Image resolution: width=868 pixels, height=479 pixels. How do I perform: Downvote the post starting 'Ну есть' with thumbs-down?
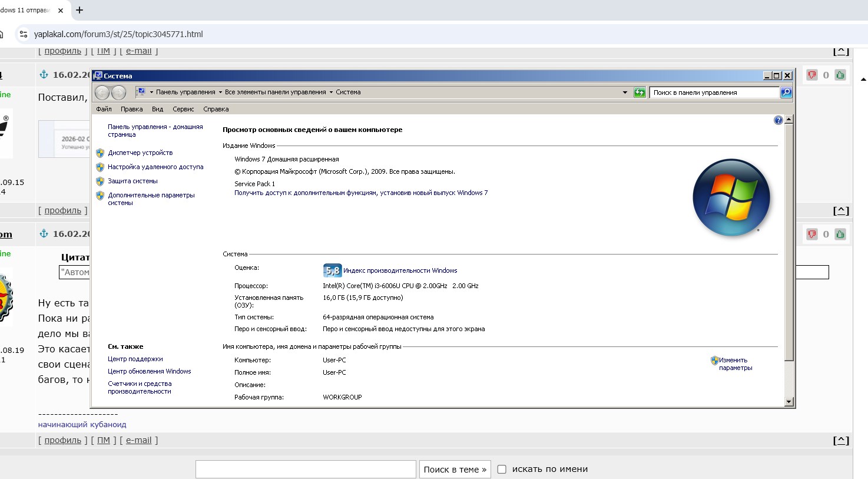click(812, 234)
